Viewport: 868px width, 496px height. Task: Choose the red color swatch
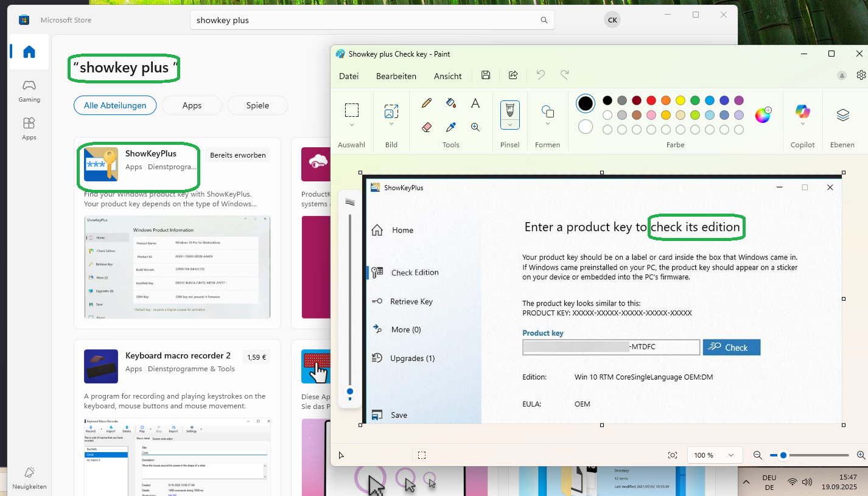[651, 100]
